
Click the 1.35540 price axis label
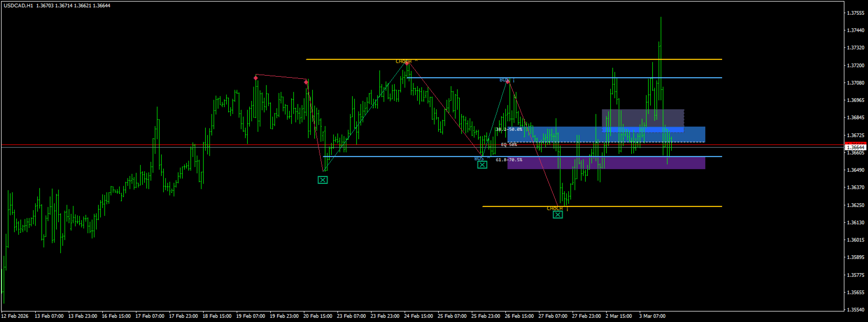[x=856, y=310]
